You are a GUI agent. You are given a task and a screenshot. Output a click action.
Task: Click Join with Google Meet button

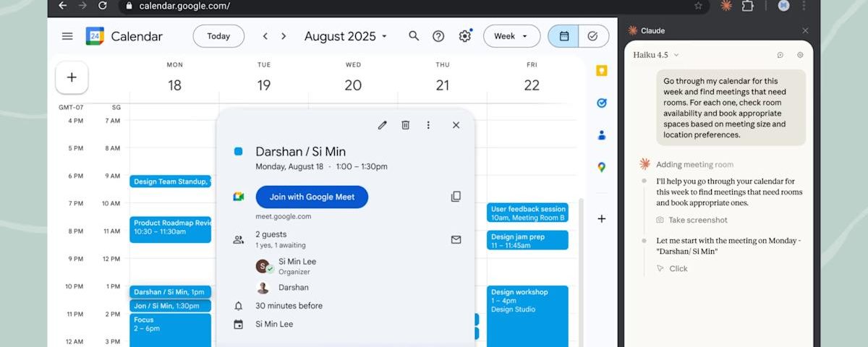[x=312, y=197]
